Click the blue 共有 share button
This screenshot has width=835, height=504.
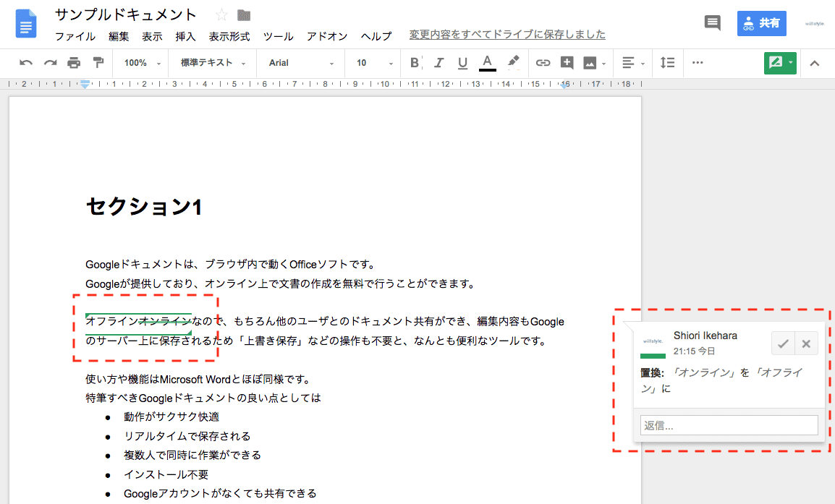[x=761, y=23]
